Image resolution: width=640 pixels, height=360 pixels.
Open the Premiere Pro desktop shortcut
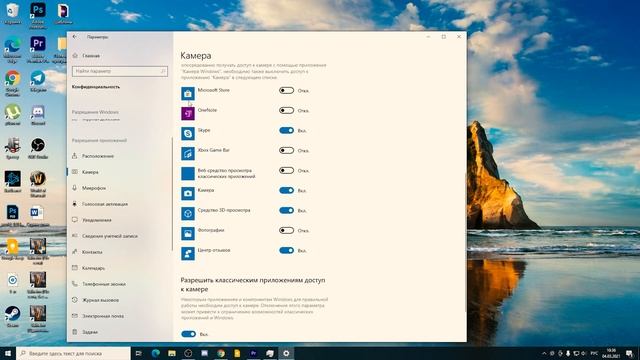pos(38,49)
